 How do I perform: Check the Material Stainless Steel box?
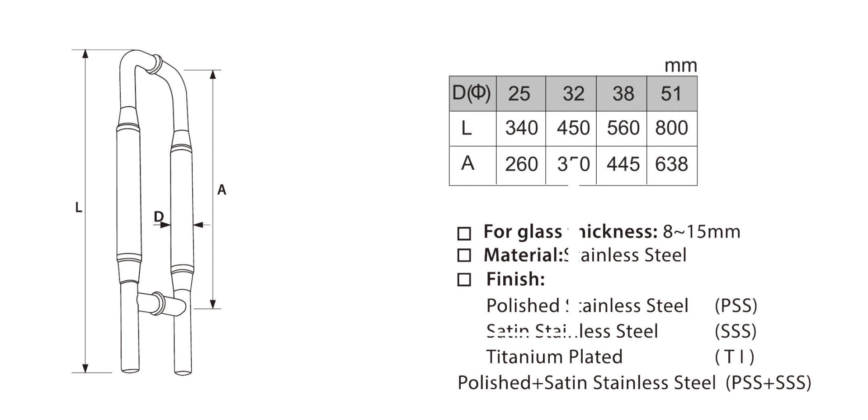[x=464, y=256]
